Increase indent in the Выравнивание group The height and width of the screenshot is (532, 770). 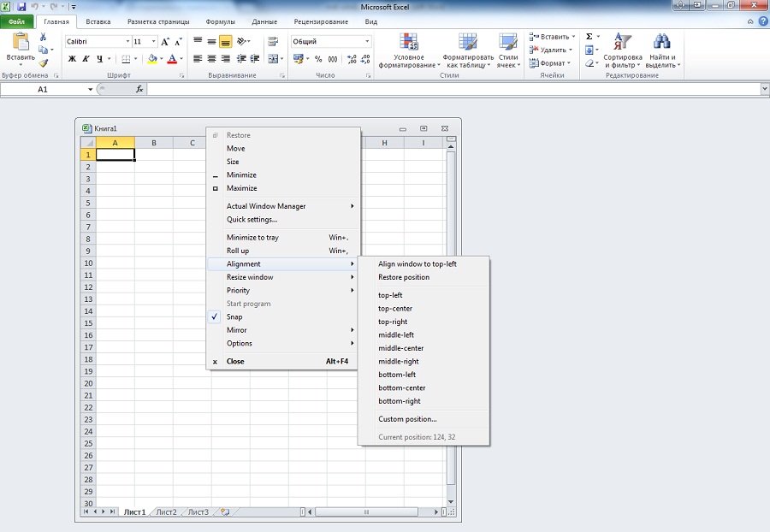coord(255,59)
